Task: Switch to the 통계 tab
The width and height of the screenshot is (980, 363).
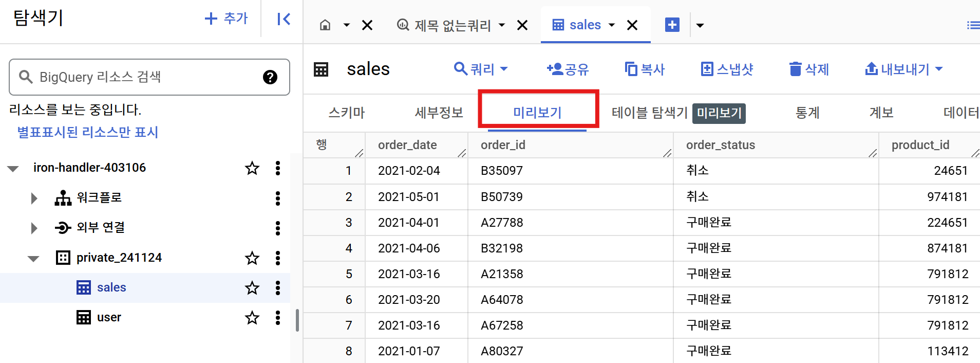Action: click(x=807, y=113)
